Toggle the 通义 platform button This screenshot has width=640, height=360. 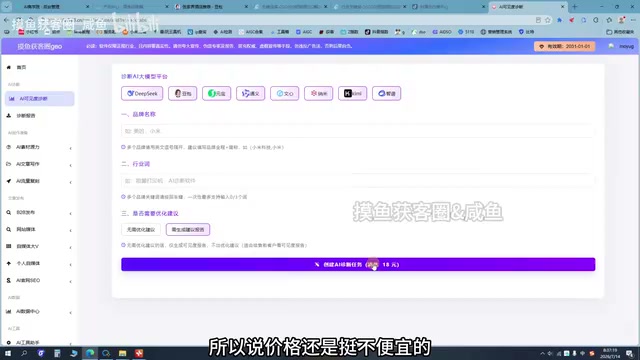pyautogui.click(x=251, y=93)
